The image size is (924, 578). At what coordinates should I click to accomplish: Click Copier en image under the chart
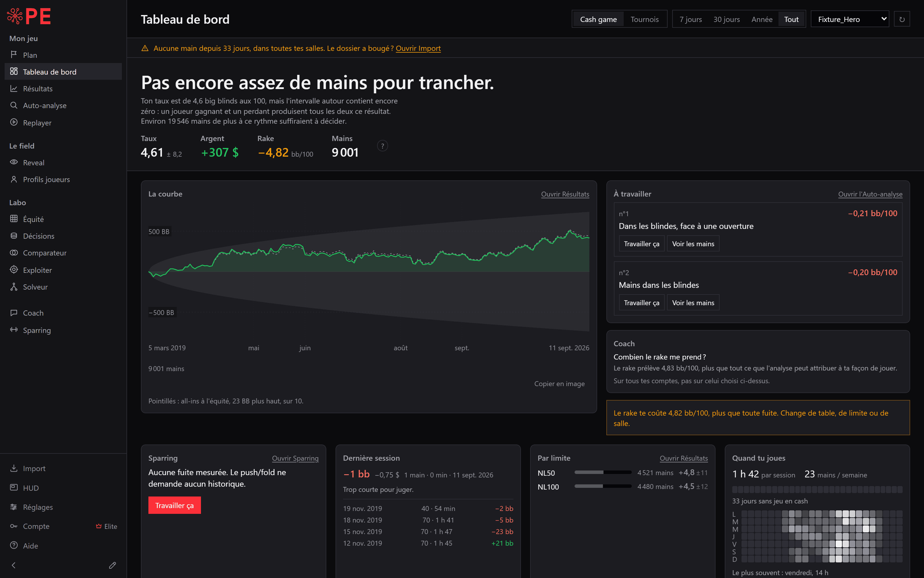559,384
